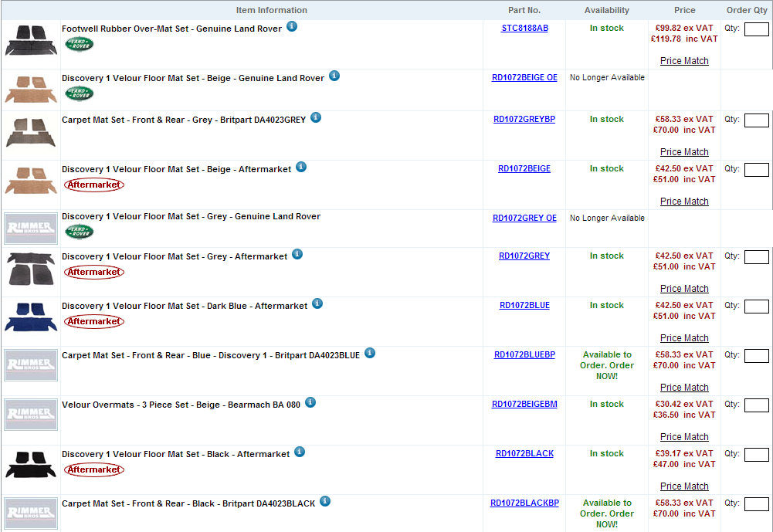Screen dimensions: 773x532
Task: Open thumbnail of Beige Genuine Land Rover mats
Action: point(31,90)
